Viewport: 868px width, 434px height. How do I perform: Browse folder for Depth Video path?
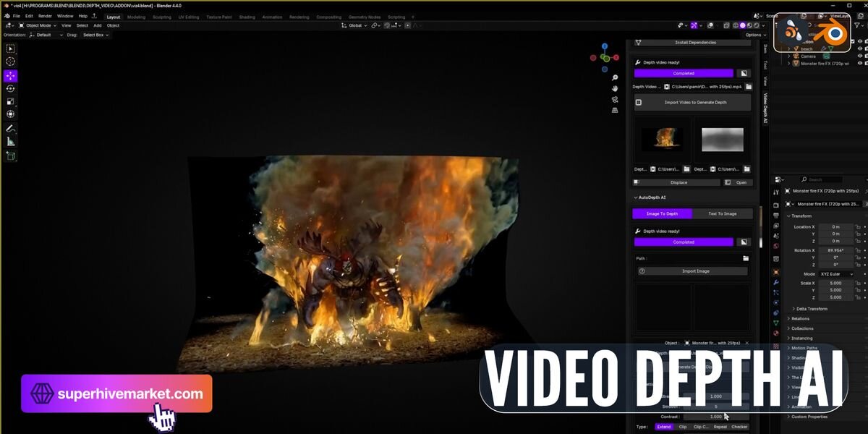749,87
